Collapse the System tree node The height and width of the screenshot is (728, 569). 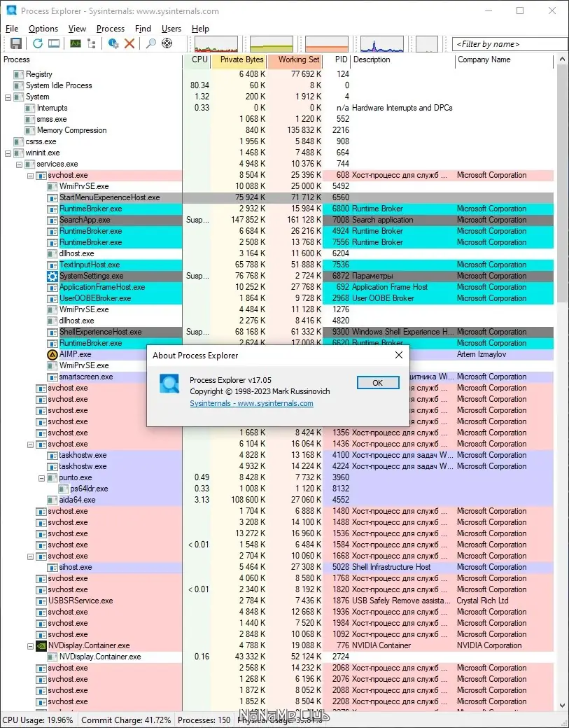8,97
